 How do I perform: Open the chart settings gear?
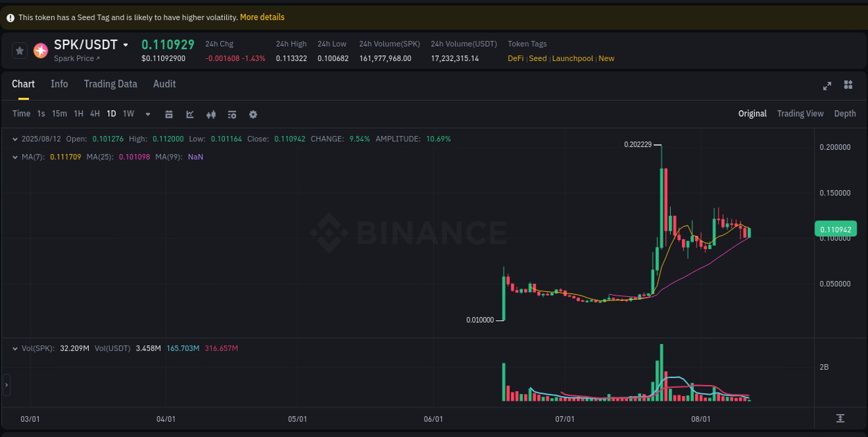pyautogui.click(x=253, y=113)
